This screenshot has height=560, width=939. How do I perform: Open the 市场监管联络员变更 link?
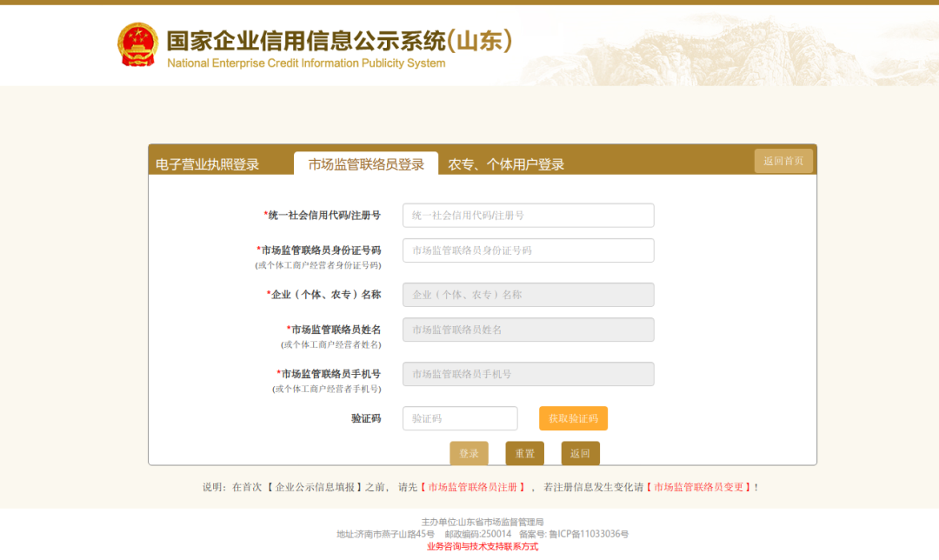699,487
